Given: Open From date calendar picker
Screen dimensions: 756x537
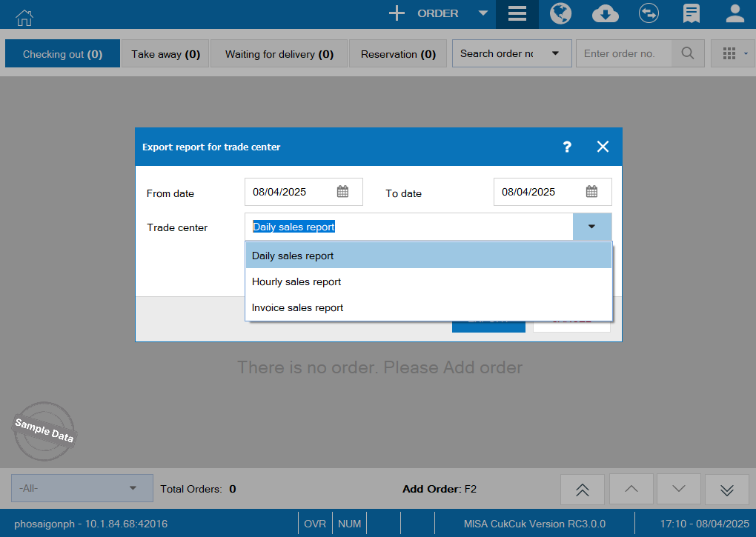Looking at the screenshot, I should (x=342, y=192).
